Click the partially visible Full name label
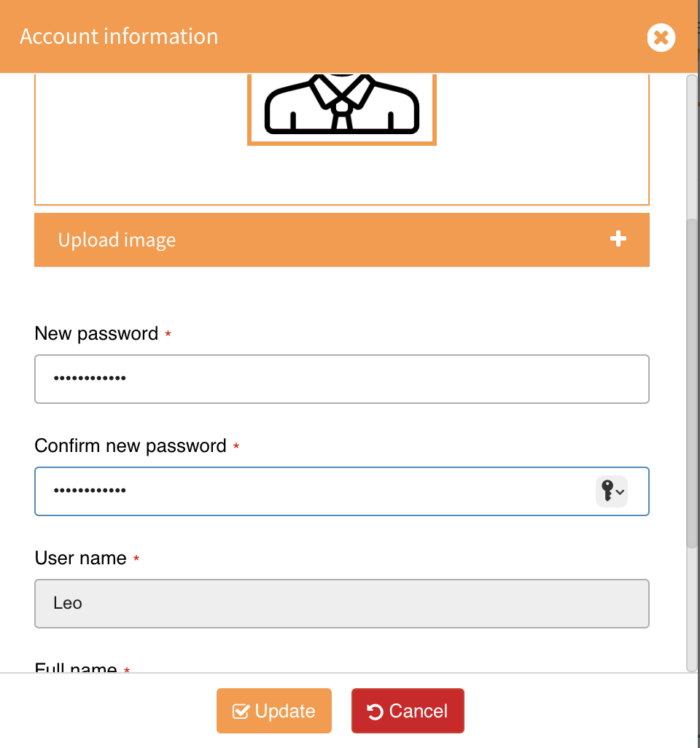The image size is (700, 748). click(76, 668)
